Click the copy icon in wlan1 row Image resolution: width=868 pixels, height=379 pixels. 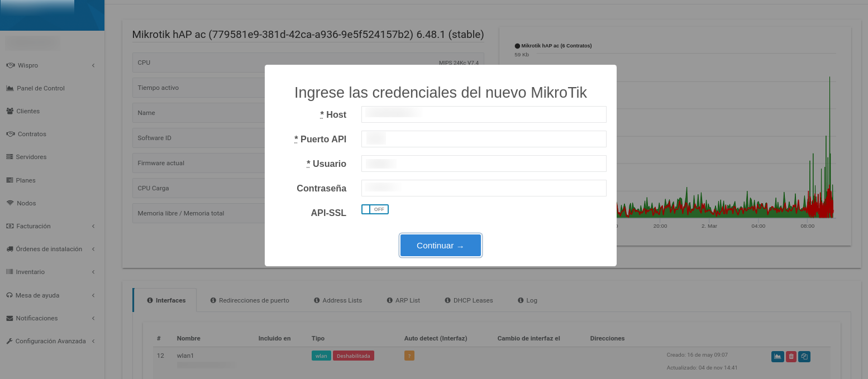804,356
